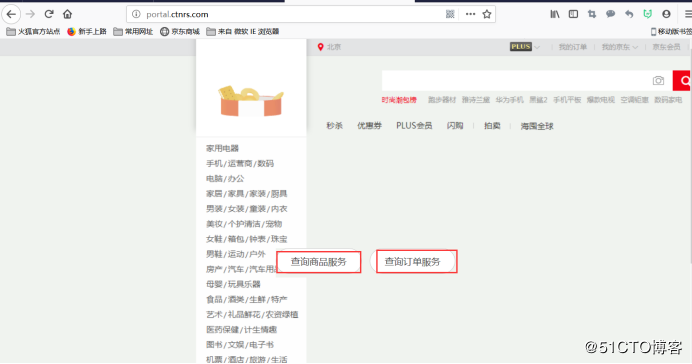Open the 拍卖 navigation item
Image resolution: width=692 pixels, height=364 pixels.
coord(492,126)
